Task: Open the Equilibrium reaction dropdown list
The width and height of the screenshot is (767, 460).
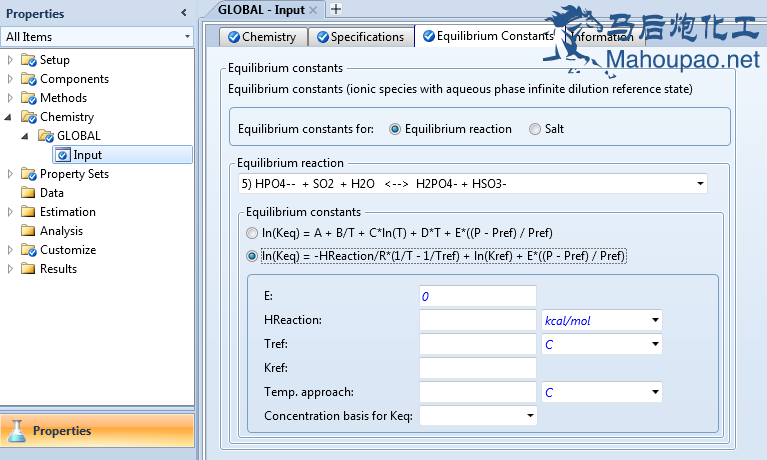Action: pyautogui.click(x=699, y=184)
